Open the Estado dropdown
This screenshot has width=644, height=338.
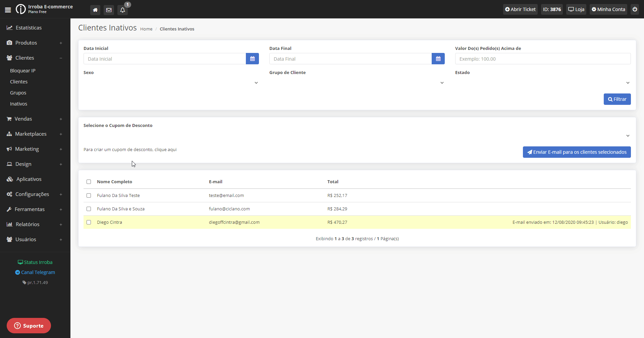pyautogui.click(x=543, y=83)
